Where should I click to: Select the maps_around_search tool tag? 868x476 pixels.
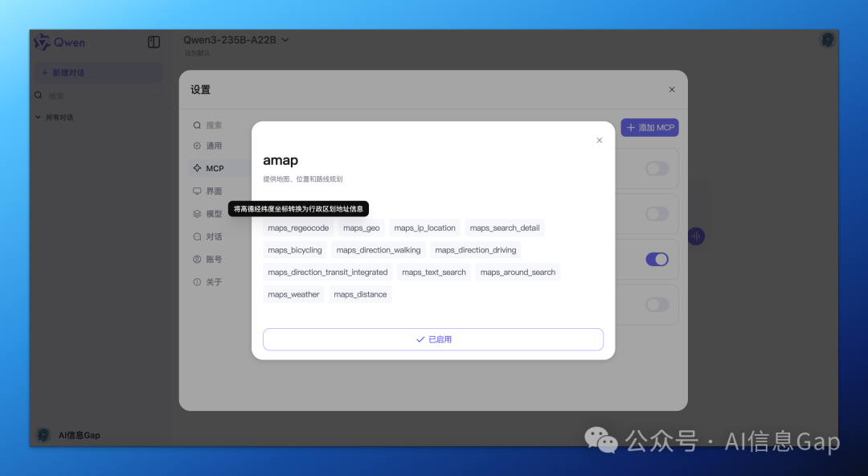coord(518,272)
